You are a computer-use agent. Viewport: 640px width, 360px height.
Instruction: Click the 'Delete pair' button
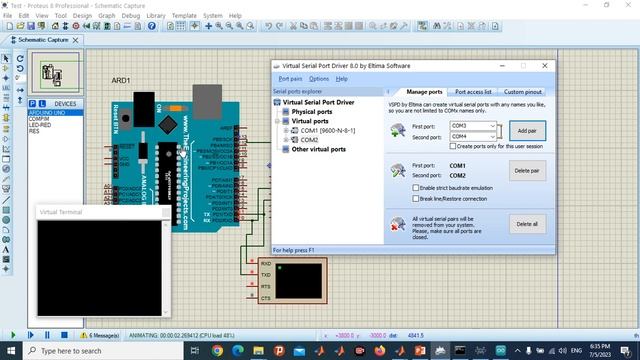[527, 171]
